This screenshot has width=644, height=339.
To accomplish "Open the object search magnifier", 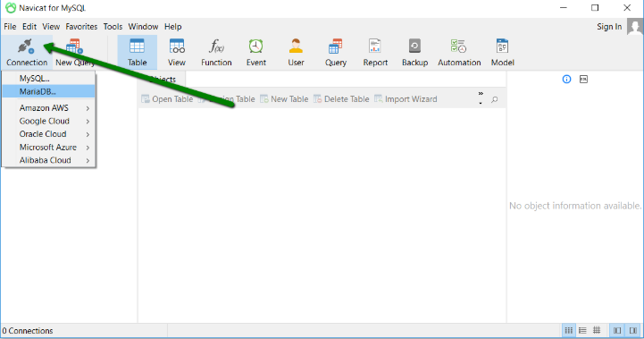I will tap(495, 99).
